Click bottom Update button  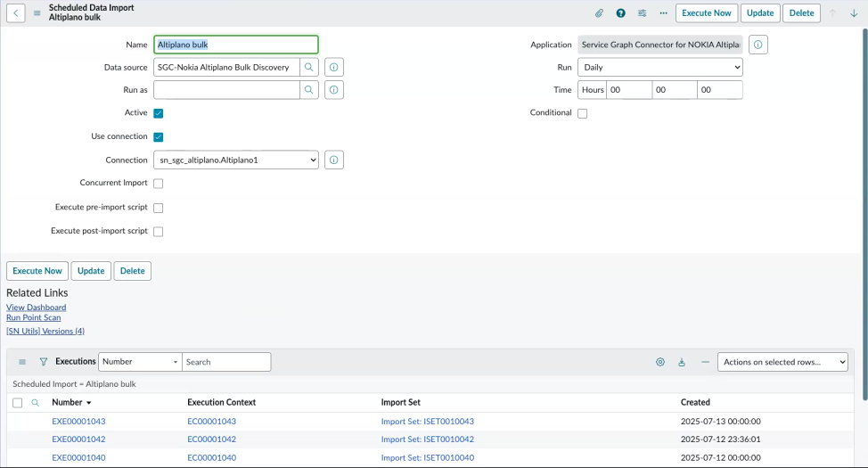tap(91, 271)
